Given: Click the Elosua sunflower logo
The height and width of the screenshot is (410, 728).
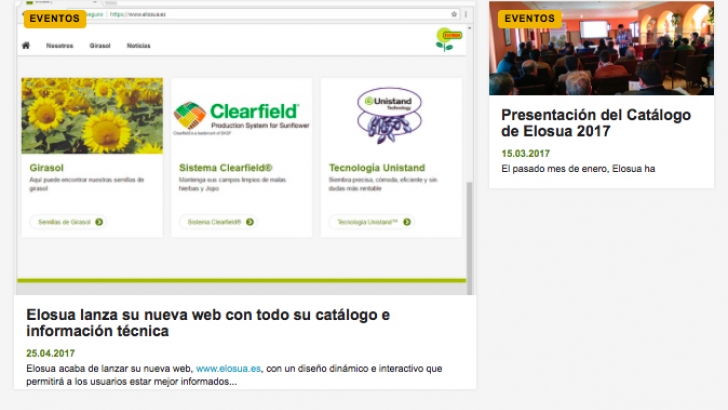Looking at the screenshot, I should click(444, 40).
